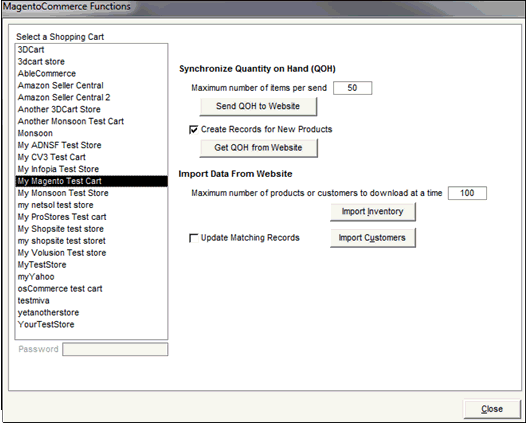The width and height of the screenshot is (526, 423).
Task: Click Get QOH from Website button
Action: [x=258, y=148]
